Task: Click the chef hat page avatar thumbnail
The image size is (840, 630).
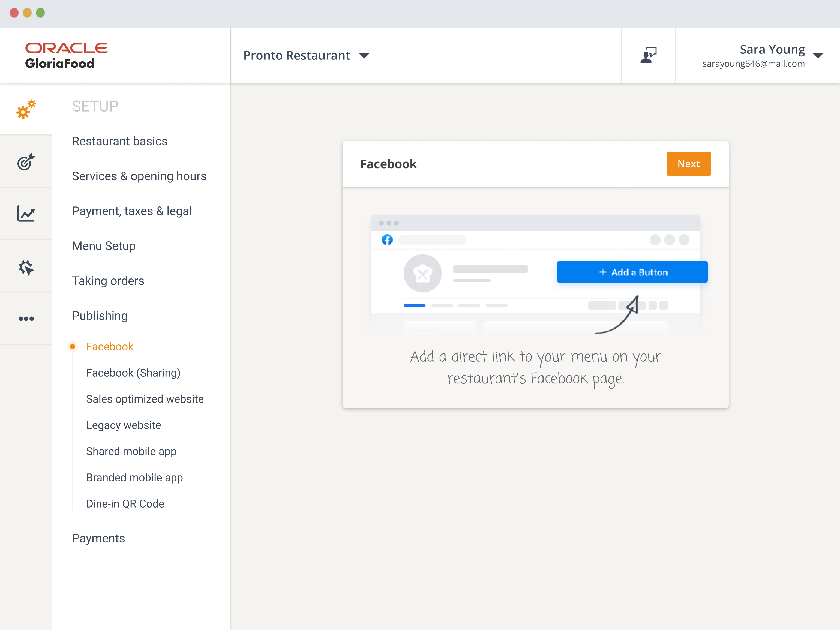Action: point(422,274)
